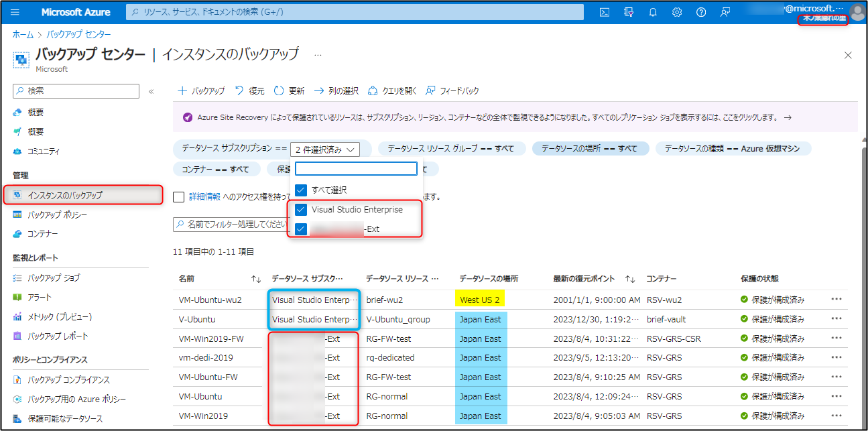Image resolution: width=868 pixels, height=431 pixels.
Task: Uncheck Visual Studio Enterprise subscription
Action: coord(301,210)
